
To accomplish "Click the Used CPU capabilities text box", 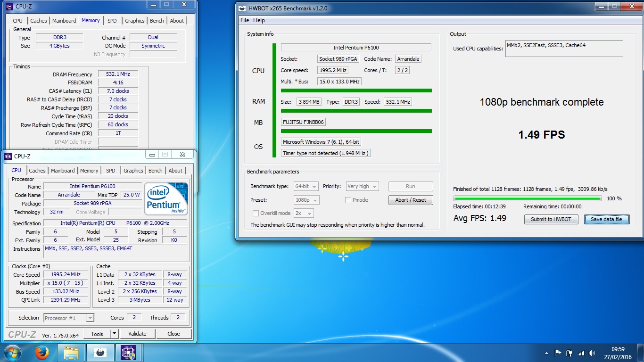I will 564,49.
